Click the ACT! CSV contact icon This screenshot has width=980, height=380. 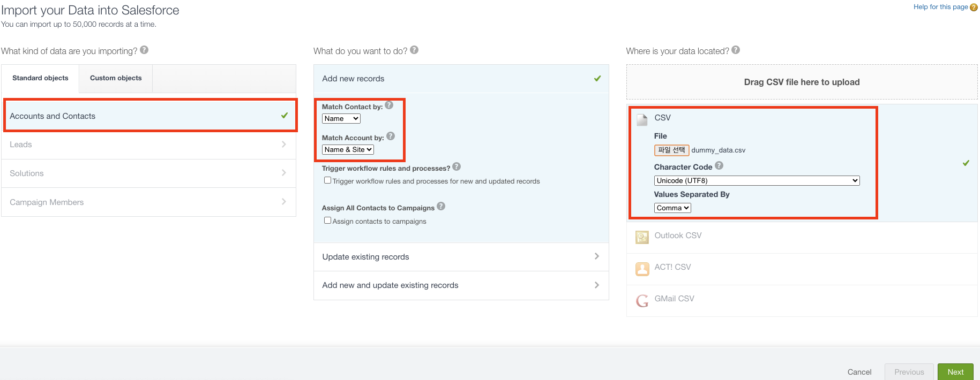pos(642,269)
